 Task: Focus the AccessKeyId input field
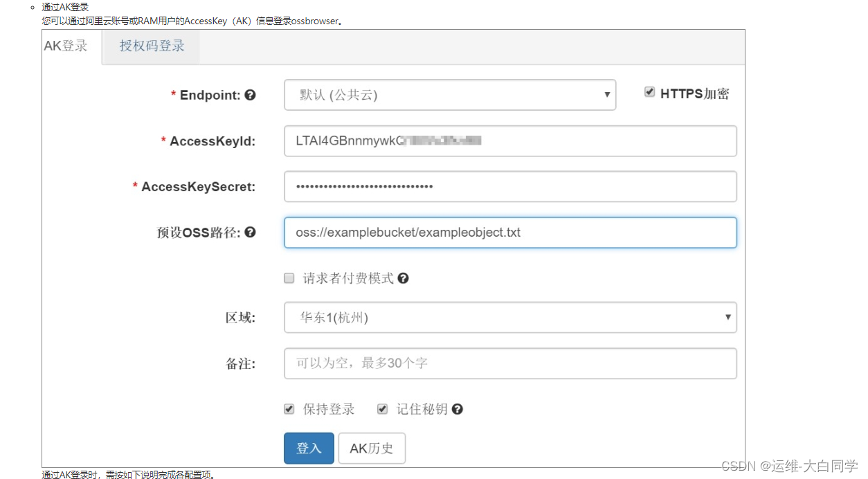pos(510,141)
